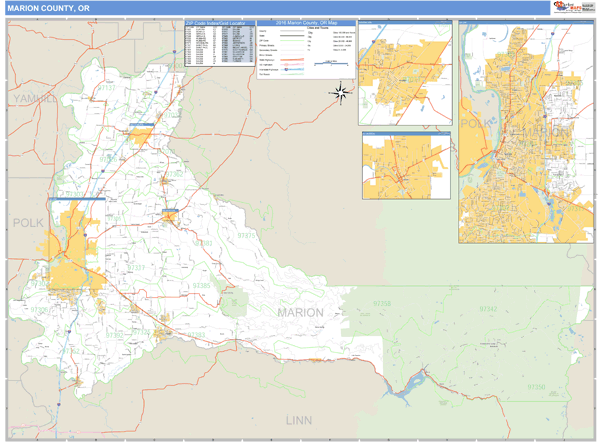Screen dimensions: 600x442
Task: Select the MARION label on the main map
Action: (x=300, y=313)
